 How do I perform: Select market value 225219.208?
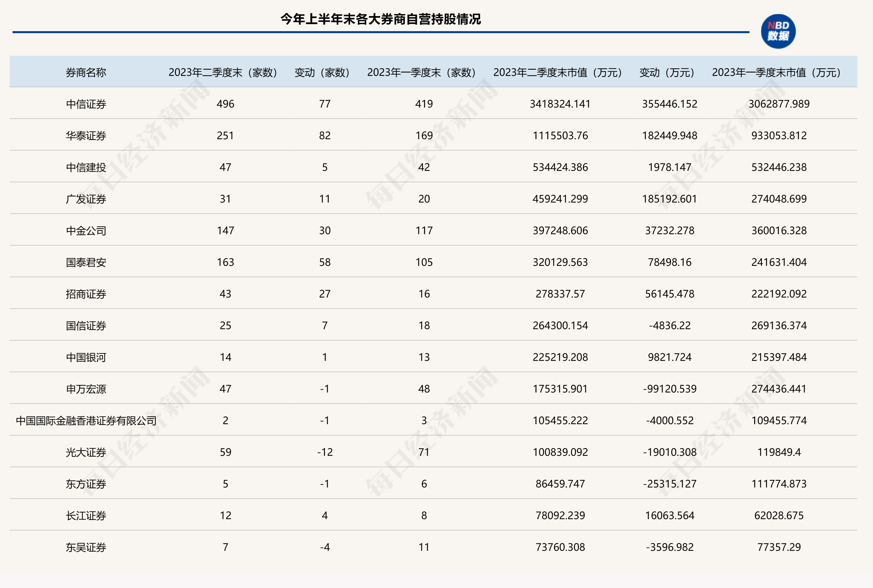(560, 357)
